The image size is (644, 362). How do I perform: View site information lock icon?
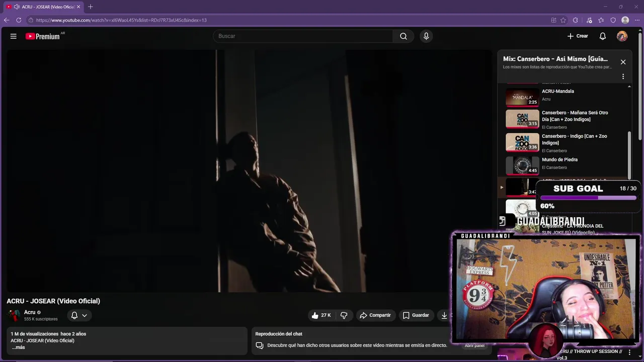click(31, 20)
